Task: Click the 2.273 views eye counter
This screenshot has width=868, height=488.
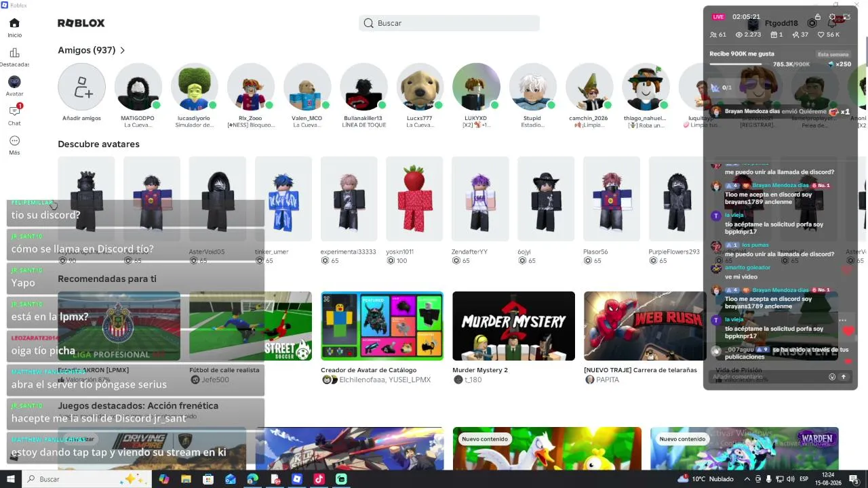Action: tap(749, 35)
